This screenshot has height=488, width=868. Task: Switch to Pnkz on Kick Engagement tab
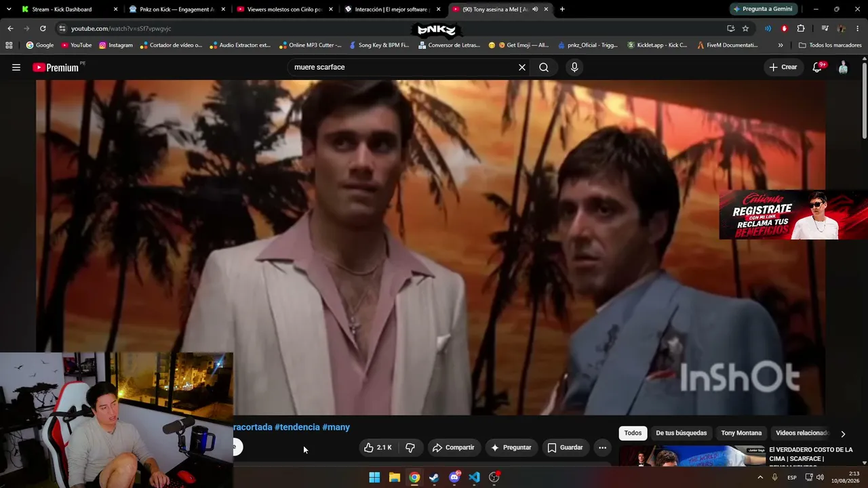pyautogui.click(x=176, y=9)
